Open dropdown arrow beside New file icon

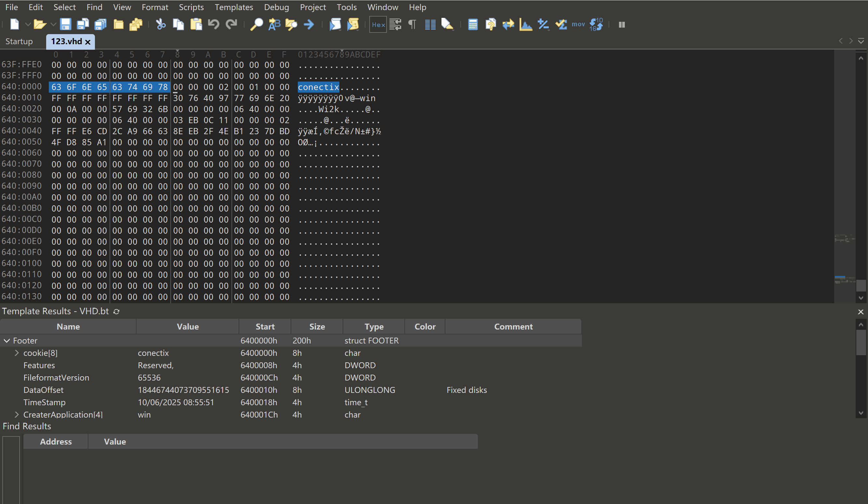click(28, 24)
